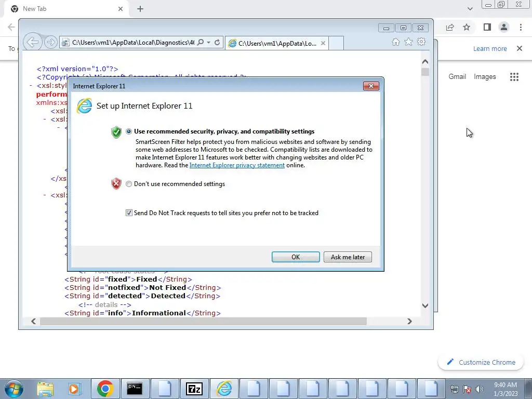Open Windows Media Player taskbar icon
Screen dimensions: 532x399
(74, 389)
